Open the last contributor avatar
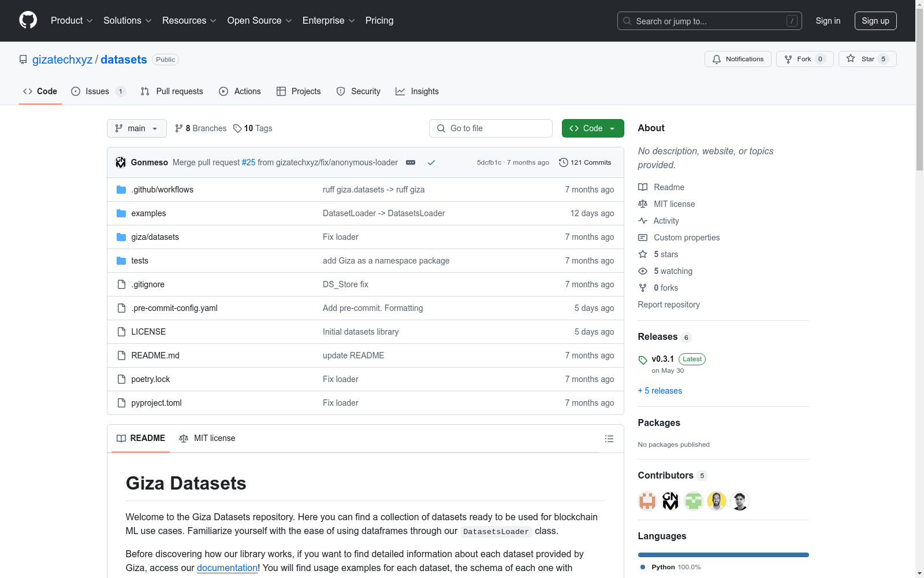 (740, 501)
